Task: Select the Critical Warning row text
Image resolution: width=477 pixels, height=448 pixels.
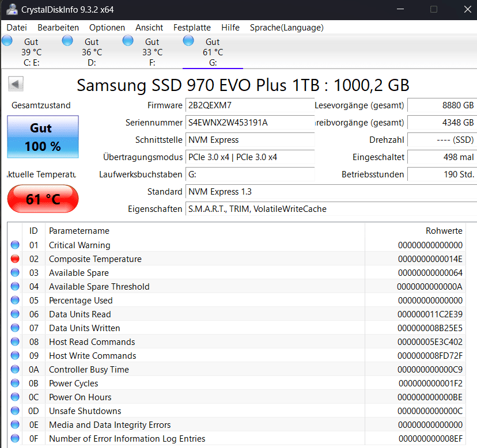Action: pos(79,245)
